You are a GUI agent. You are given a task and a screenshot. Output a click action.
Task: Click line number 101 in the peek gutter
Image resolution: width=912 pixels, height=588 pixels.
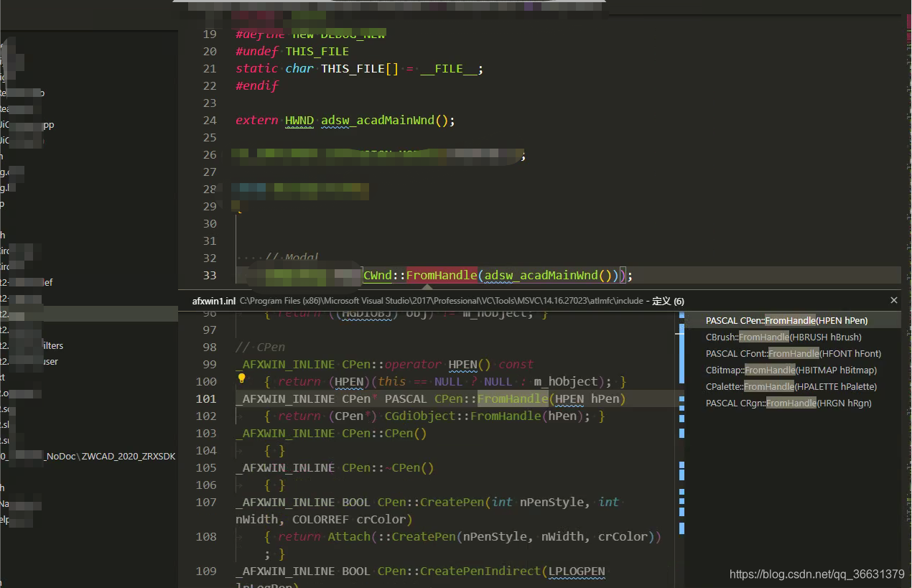(205, 399)
